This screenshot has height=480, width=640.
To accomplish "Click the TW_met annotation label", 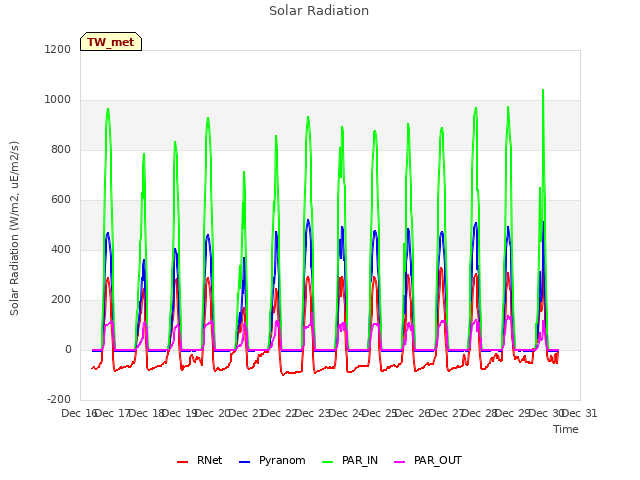I will [x=111, y=42].
